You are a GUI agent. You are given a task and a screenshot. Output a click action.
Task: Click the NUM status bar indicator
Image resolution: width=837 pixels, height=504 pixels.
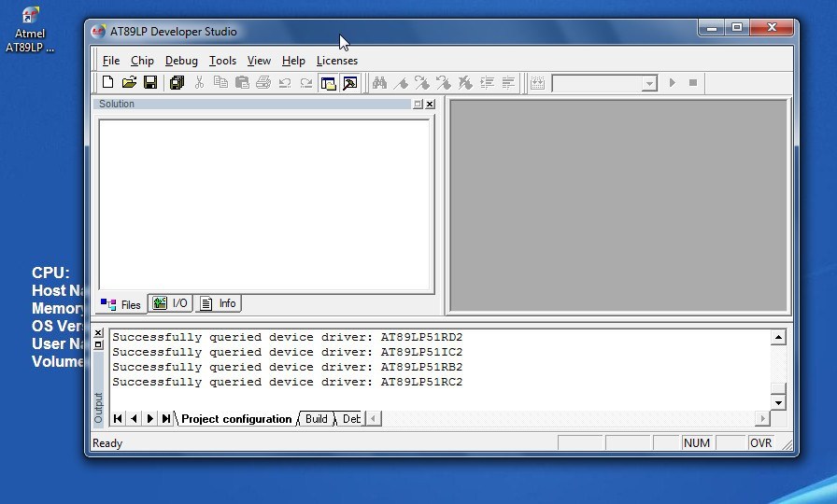(697, 443)
